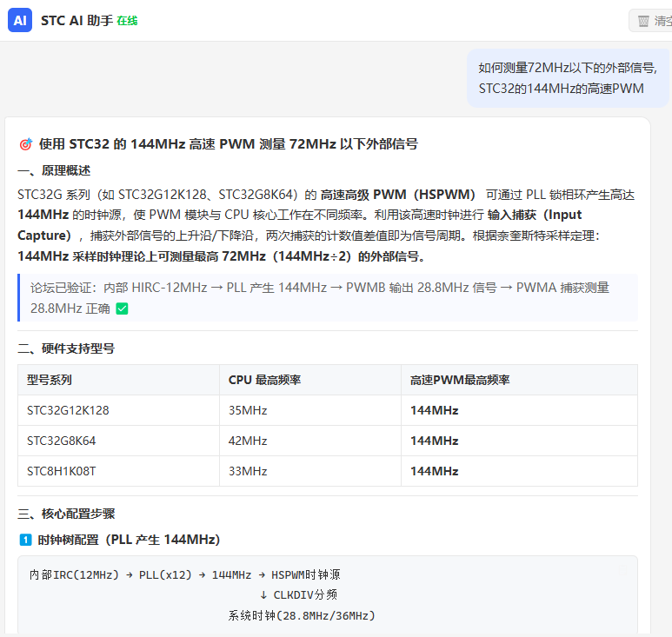
Task: Select the STC8H1K08T table cell
Action: click(x=118, y=471)
